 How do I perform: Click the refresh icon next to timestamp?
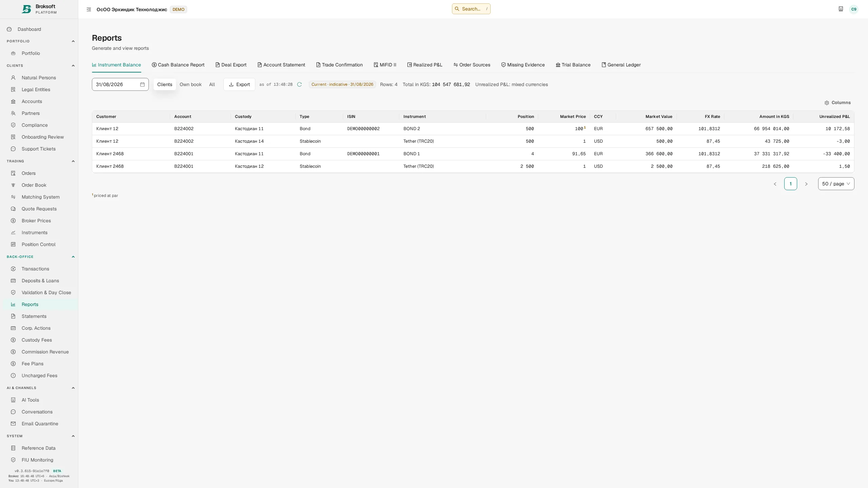click(x=299, y=84)
